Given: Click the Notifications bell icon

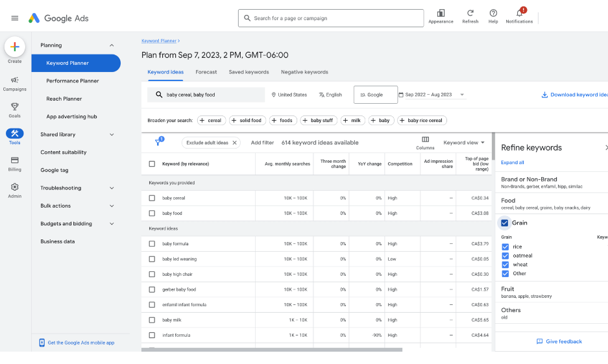Looking at the screenshot, I should (x=519, y=13).
